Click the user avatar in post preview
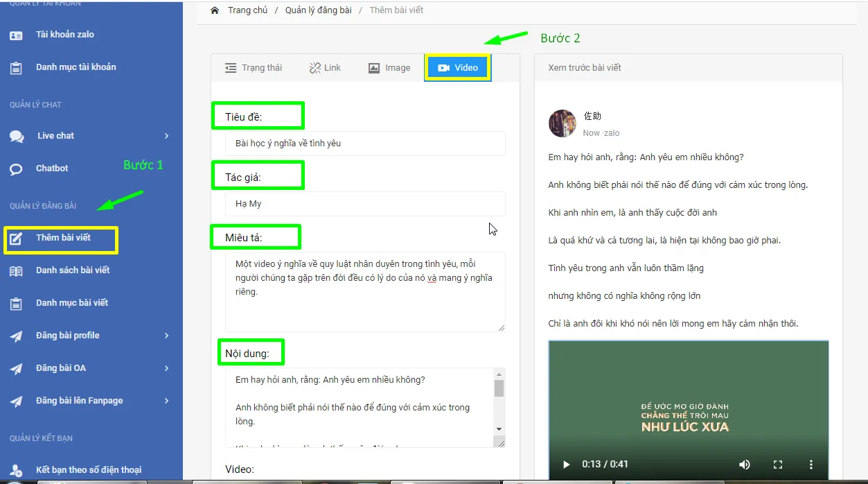This screenshot has width=868, height=484. tap(562, 123)
